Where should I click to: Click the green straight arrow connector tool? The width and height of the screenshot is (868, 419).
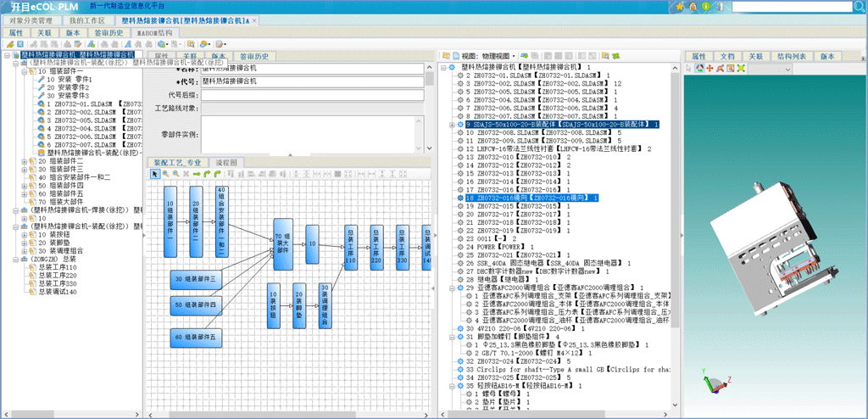click(196, 174)
